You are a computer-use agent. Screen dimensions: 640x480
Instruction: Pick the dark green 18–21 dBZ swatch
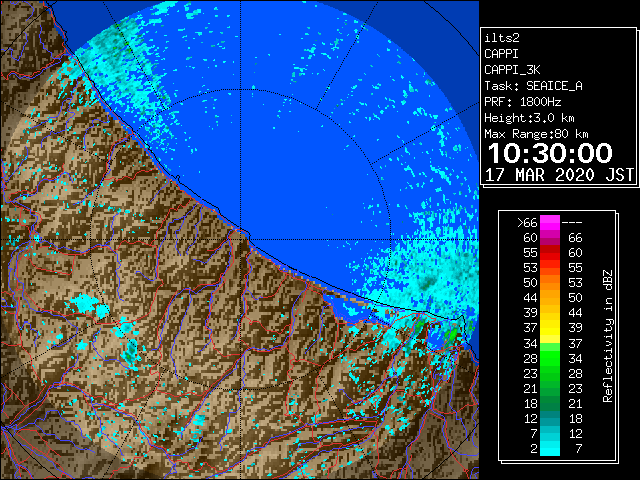(550, 403)
